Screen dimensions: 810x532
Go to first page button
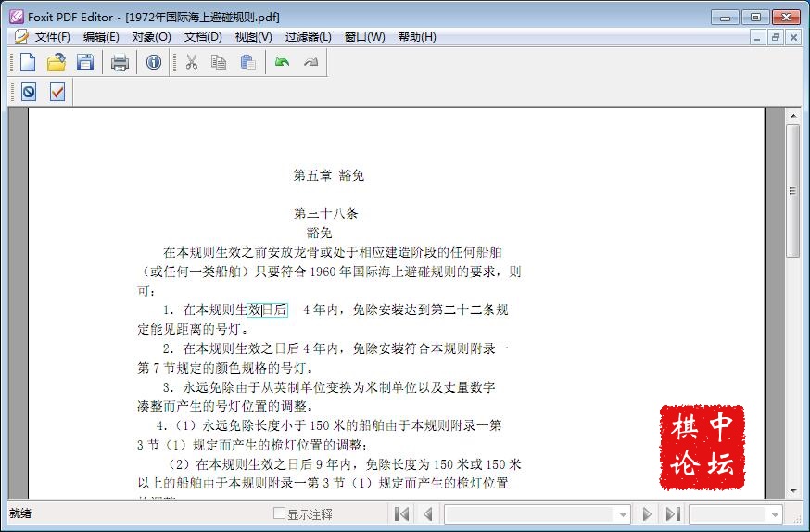point(401,513)
